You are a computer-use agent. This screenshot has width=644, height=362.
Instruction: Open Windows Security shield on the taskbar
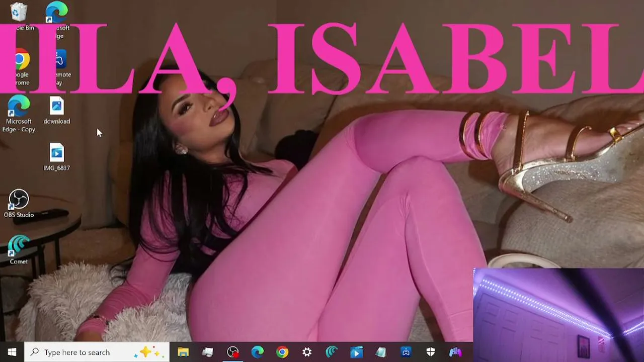(430, 352)
